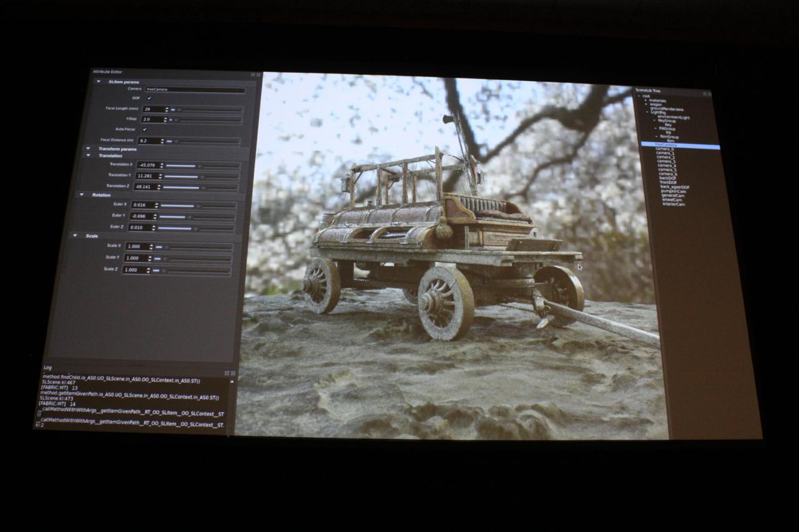
Task: Toggle the DOF checkbox
Action: tap(149, 98)
